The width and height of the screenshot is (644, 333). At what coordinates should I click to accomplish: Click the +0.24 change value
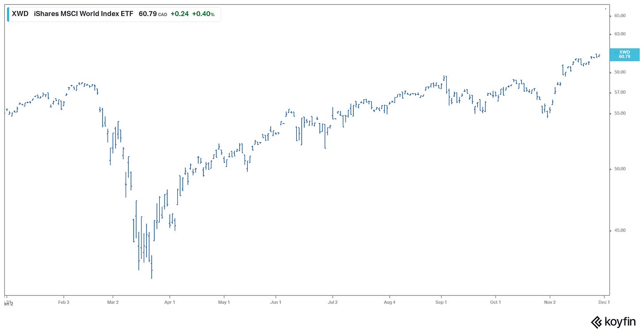(x=180, y=14)
